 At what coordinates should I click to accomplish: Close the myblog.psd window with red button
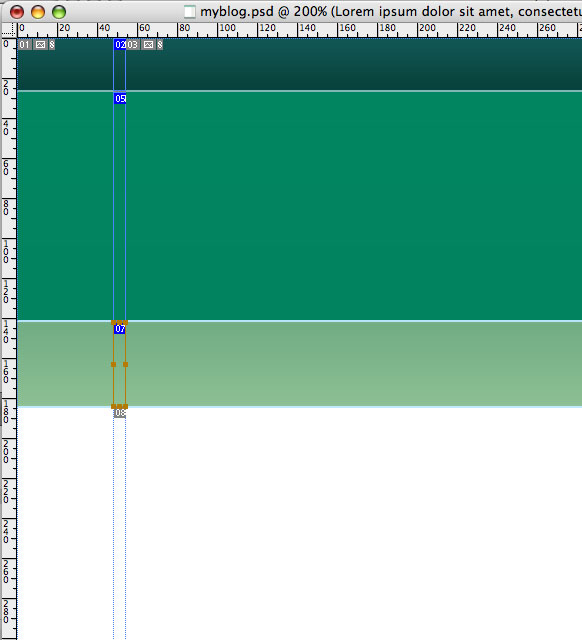(x=17, y=12)
